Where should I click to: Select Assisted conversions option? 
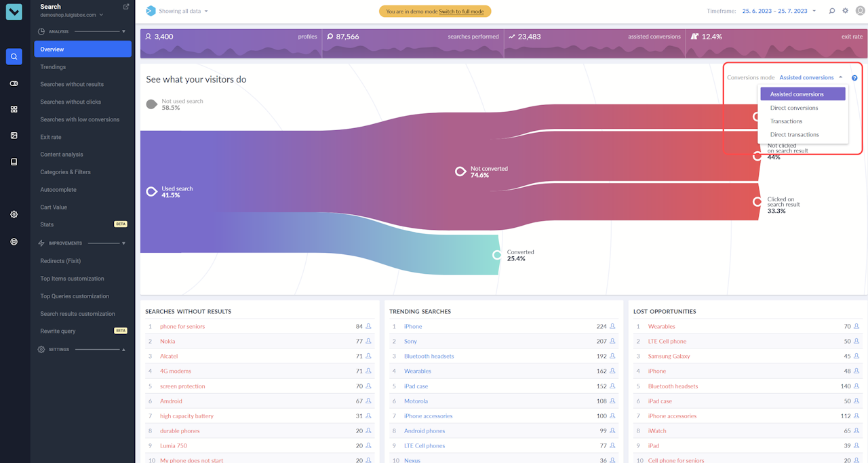coord(803,94)
